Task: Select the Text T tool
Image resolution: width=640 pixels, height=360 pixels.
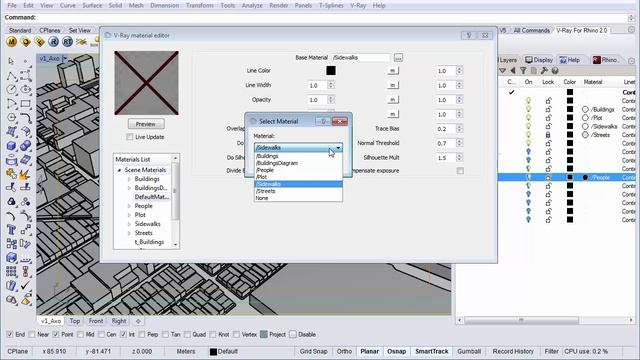Action: tap(11, 230)
